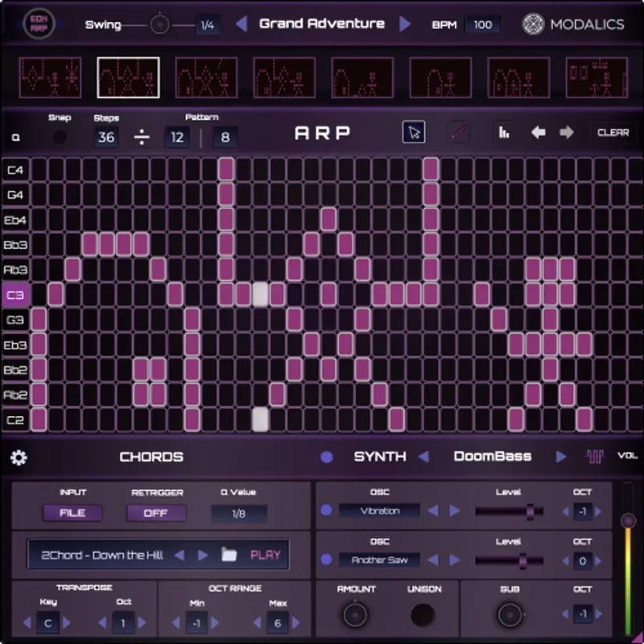This screenshot has height=644, width=644.
Task: Shift pattern left with left arrow
Action: click(x=538, y=132)
